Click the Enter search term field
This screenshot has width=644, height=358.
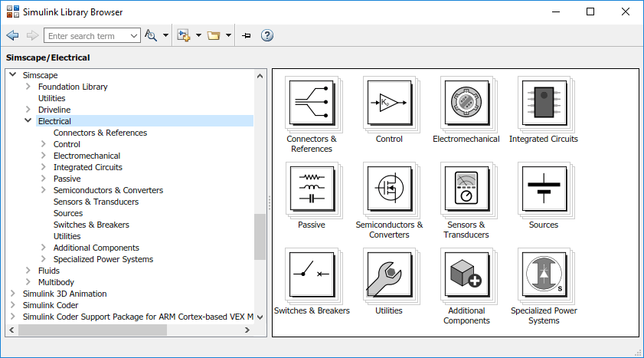(x=86, y=35)
